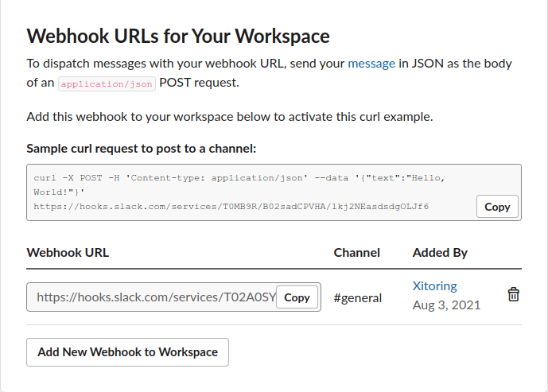The image size is (548, 392).
Task: Click the curl -X POST command line
Action: pyautogui.click(x=239, y=178)
